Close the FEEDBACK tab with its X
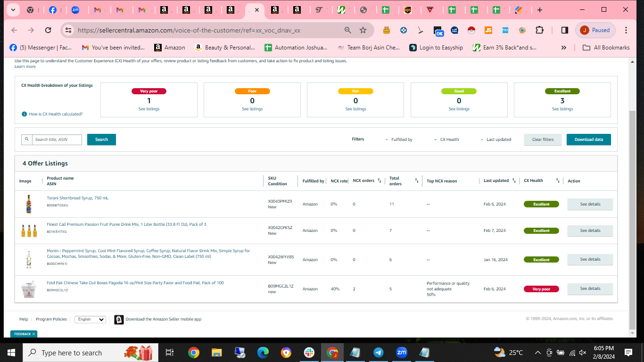This screenshot has width=644, height=362. 33,334
